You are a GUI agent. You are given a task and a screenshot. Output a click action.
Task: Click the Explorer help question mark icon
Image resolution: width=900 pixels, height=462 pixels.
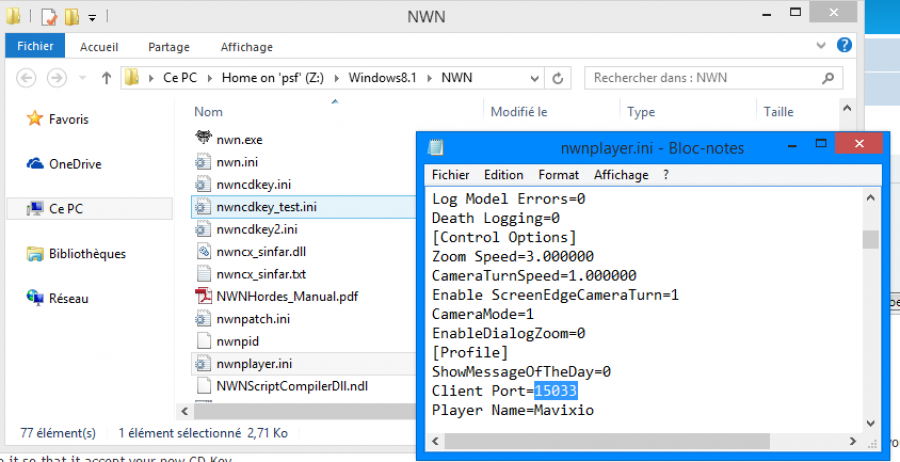(844, 45)
